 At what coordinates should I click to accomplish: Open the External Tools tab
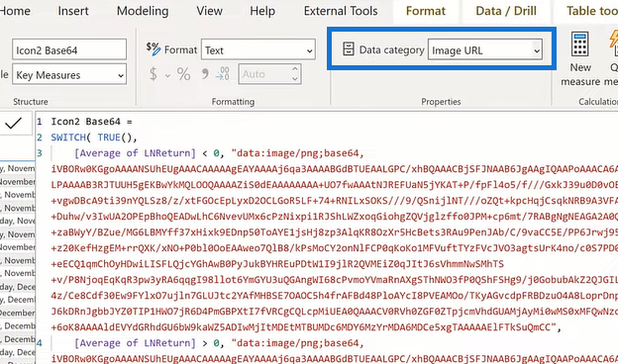[x=341, y=11]
